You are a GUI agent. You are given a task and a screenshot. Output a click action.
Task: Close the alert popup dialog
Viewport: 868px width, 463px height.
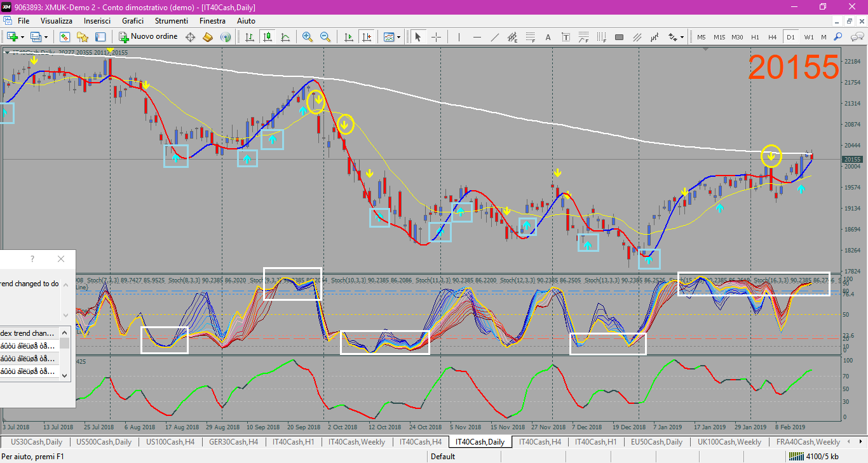61,259
